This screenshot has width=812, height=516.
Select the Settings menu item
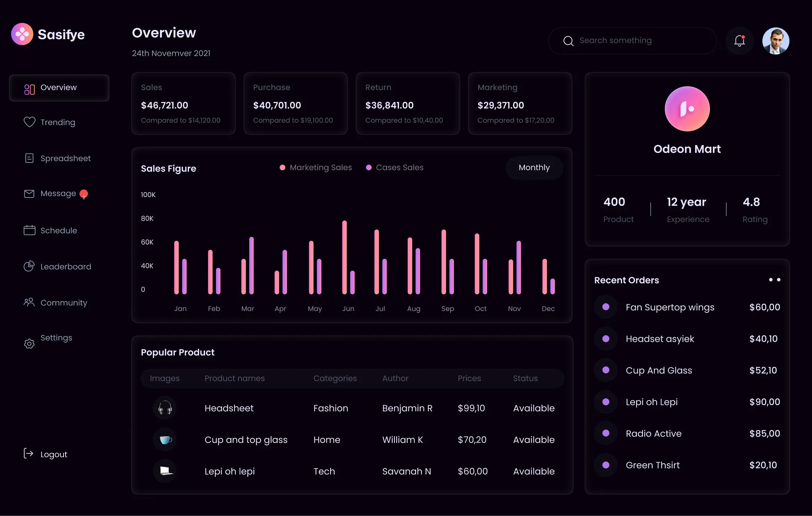coord(56,338)
